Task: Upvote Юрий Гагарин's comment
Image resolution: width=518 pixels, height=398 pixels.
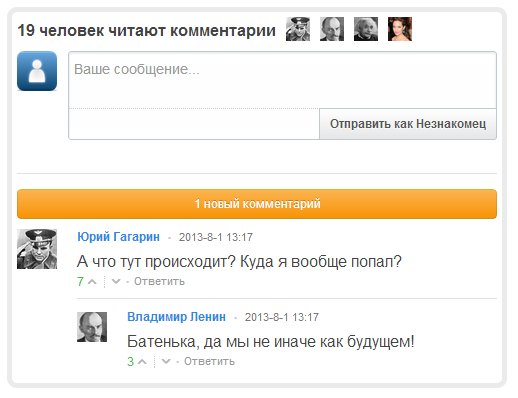Action: 92,282
